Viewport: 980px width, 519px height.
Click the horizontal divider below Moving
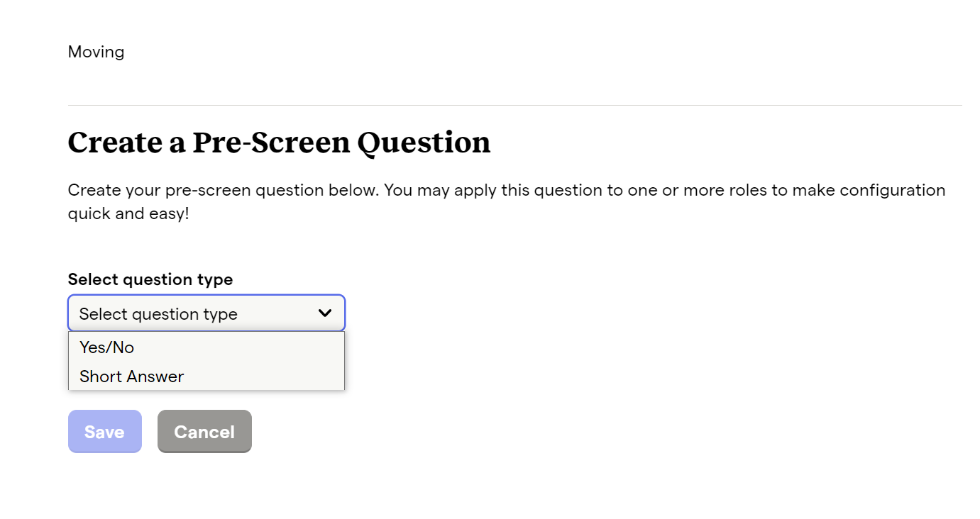click(514, 106)
